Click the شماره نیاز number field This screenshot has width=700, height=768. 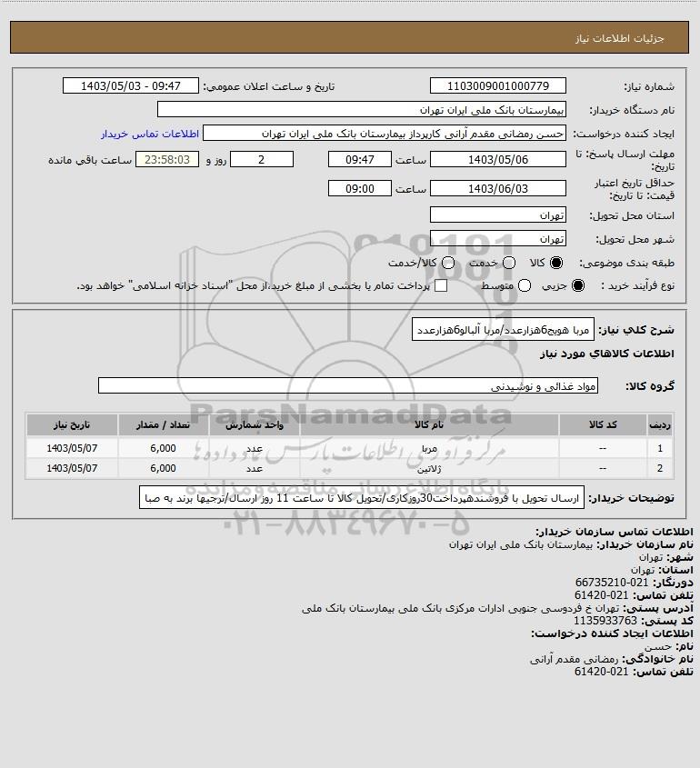point(497,85)
